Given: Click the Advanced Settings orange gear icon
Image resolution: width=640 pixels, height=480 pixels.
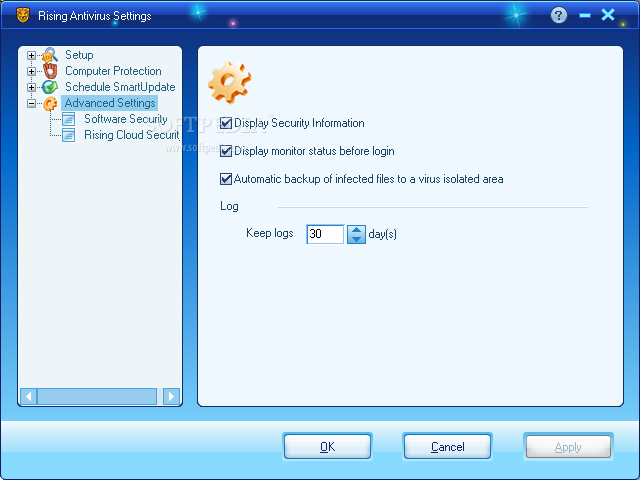Looking at the screenshot, I should [50, 103].
